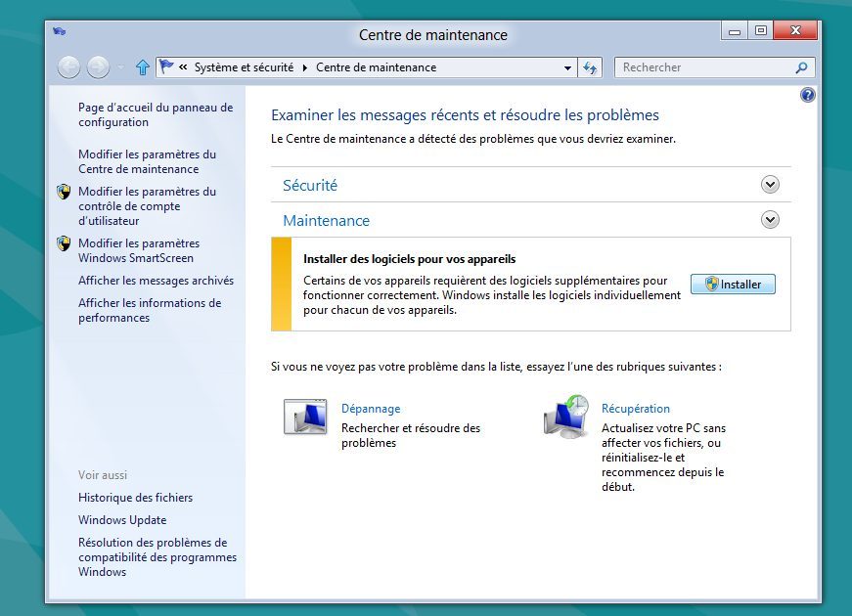852x616 pixels.
Task: Minimize the Centre de maintenance window
Action: coord(734,31)
